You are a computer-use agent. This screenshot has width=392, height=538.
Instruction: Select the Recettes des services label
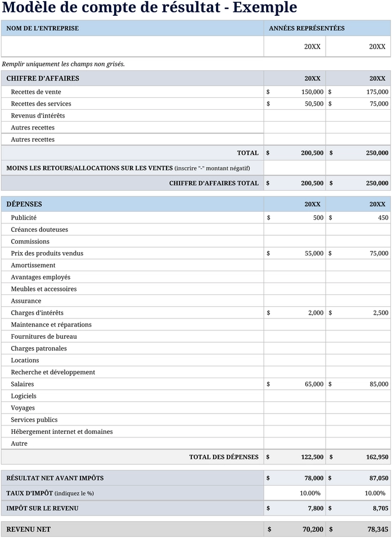point(41,104)
